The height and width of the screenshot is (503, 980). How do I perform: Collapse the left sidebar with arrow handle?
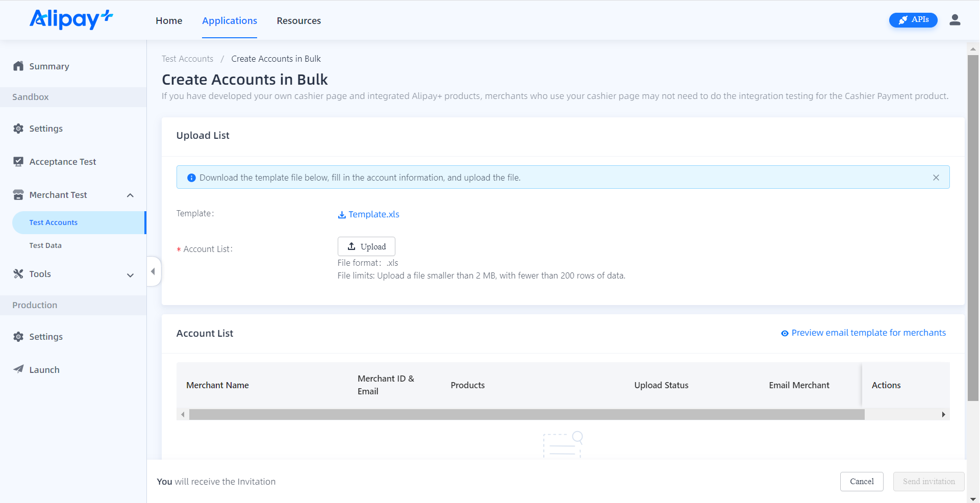coord(153,271)
